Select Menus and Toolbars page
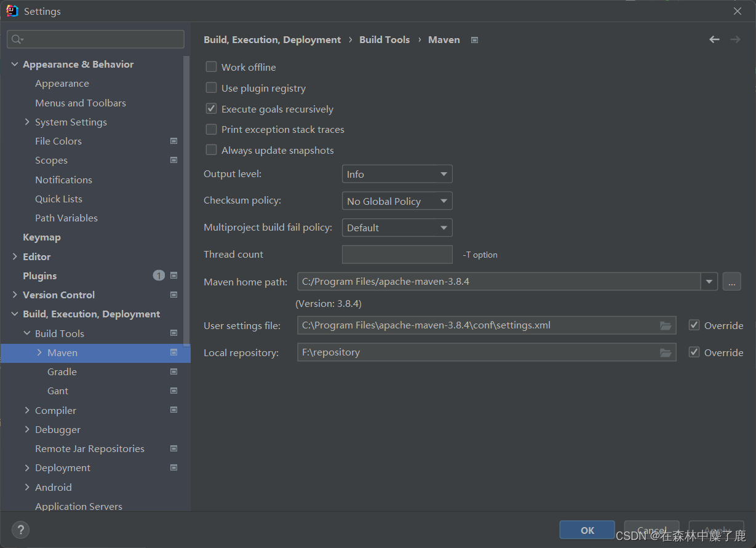 tap(81, 103)
